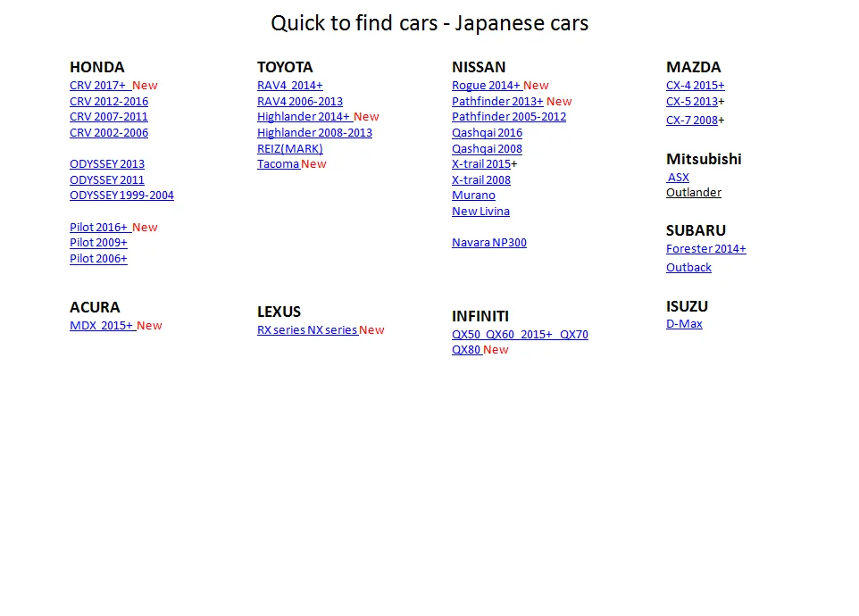Click Highlander 2014+ link

(304, 117)
